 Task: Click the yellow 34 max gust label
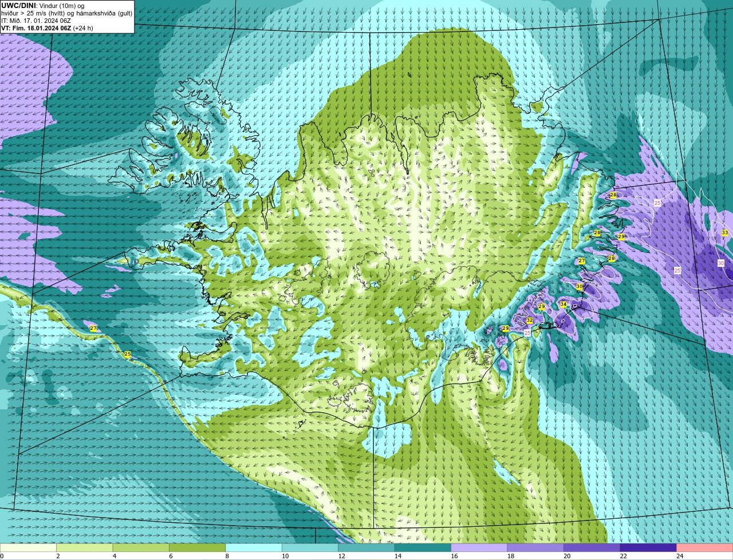(x=563, y=304)
